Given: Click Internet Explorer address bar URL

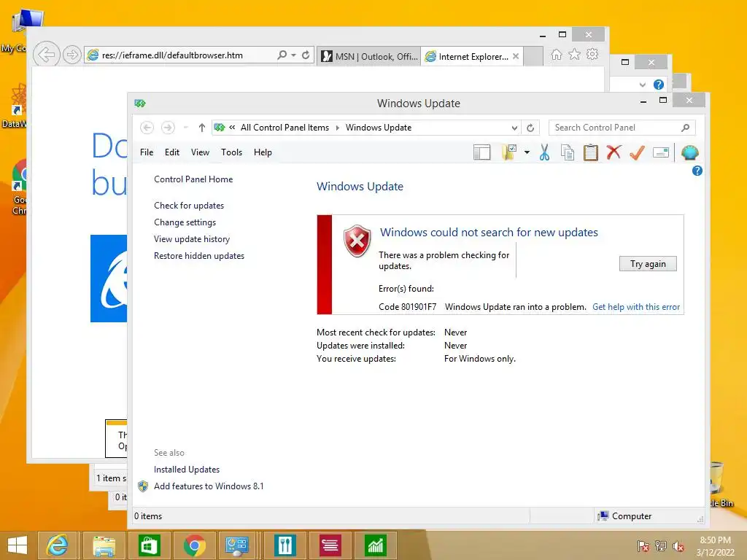Looking at the screenshot, I should pyautogui.click(x=172, y=55).
